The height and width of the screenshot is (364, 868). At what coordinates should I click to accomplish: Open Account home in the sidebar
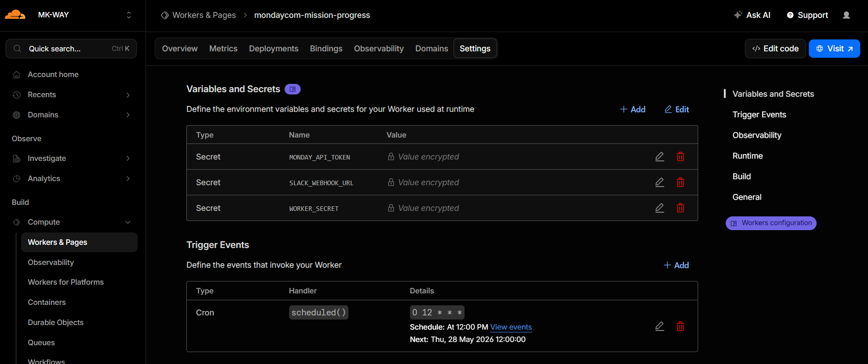pyautogui.click(x=53, y=74)
